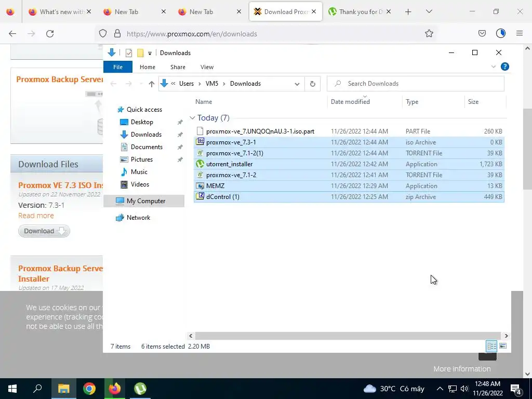Open the Home ribbon tab
The height and width of the screenshot is (399, 532).
[x=147, y=67]
